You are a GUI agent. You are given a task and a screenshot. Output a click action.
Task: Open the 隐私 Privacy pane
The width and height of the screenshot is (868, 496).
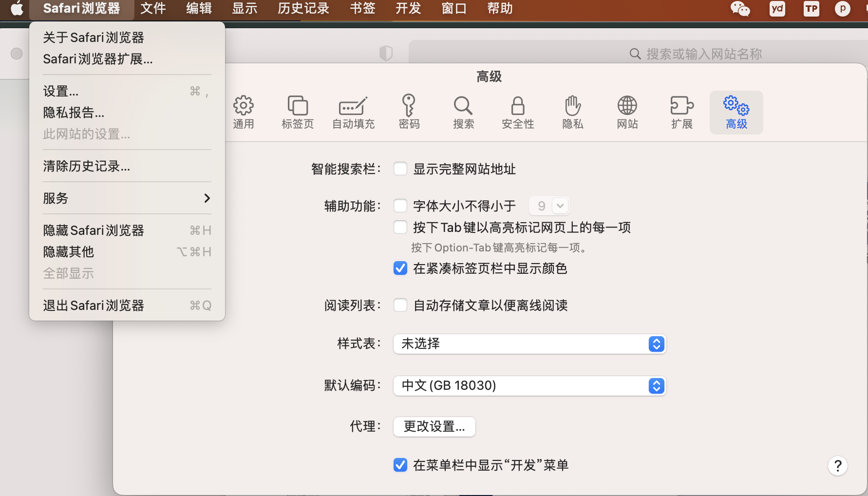tap(572, 113)
